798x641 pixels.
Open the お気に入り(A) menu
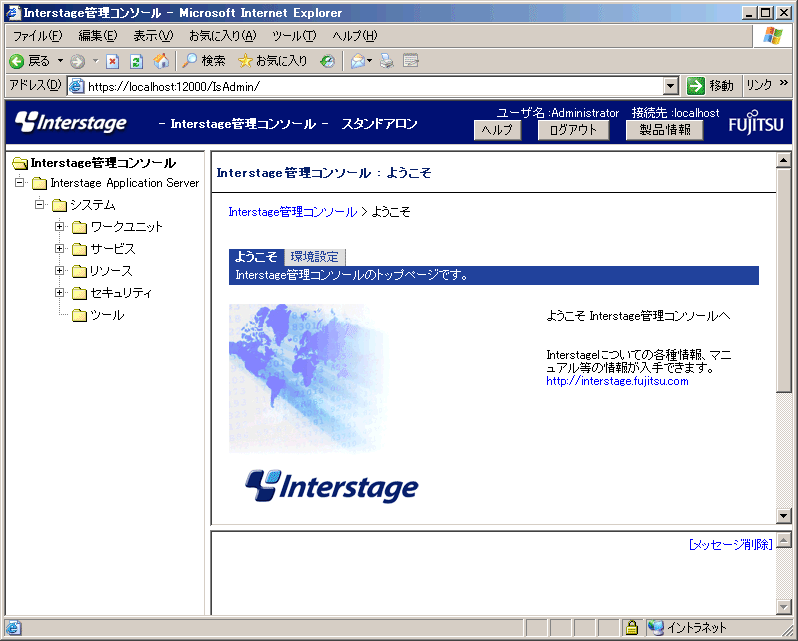(223, 36)
